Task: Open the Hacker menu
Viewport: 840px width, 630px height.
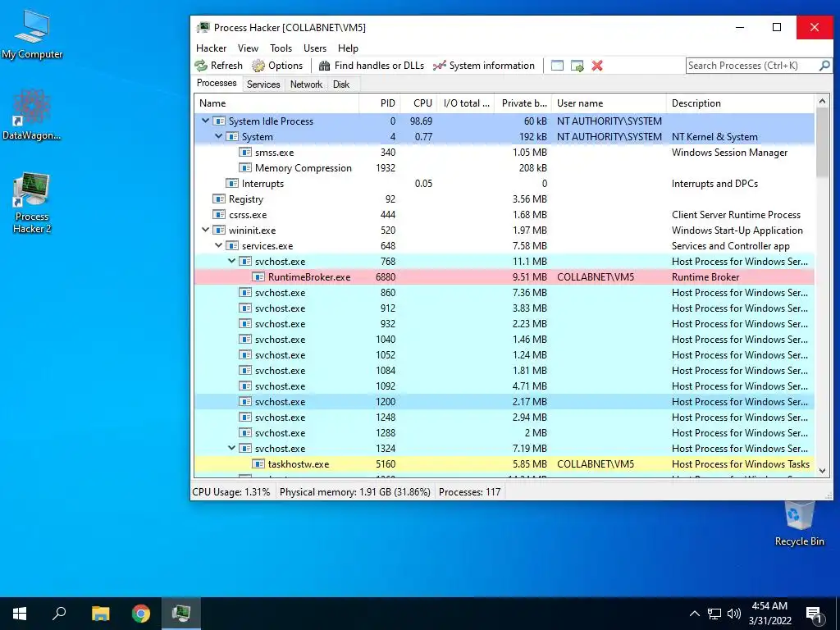Action: coord(211,48)
